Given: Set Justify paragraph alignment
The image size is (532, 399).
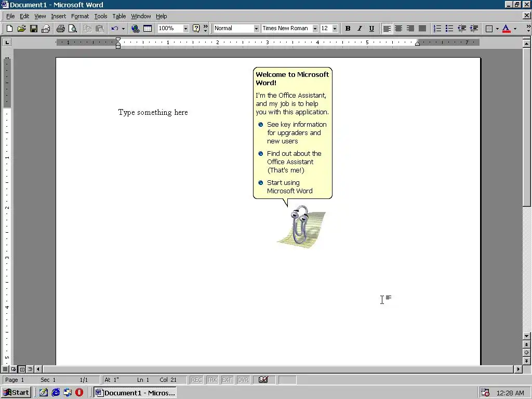Looking at the screenshot, I should [422, 29].
